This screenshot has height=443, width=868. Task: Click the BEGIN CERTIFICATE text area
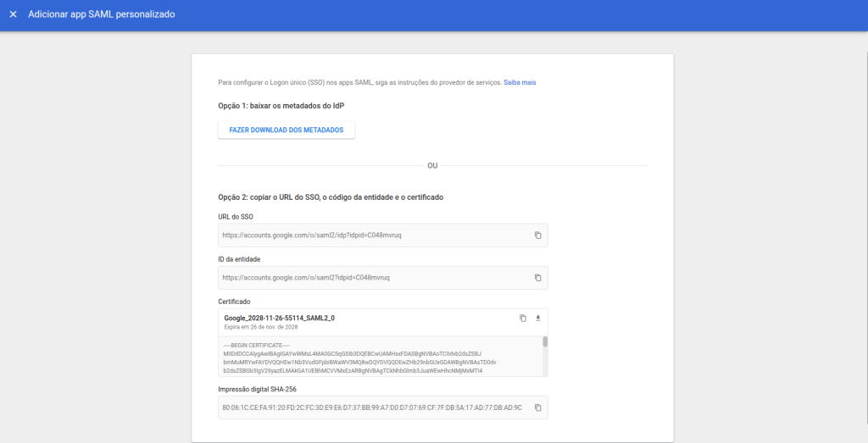pyautogui.click(x=373, y=358)
